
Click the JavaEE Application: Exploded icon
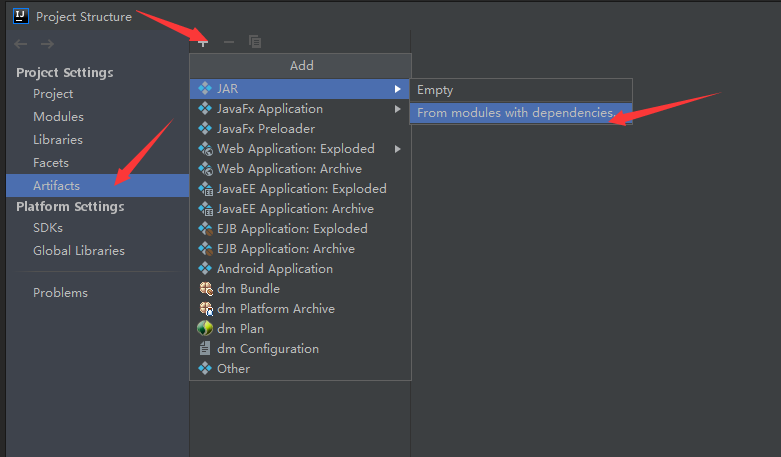pyautogui.click(x=205, y=188)
